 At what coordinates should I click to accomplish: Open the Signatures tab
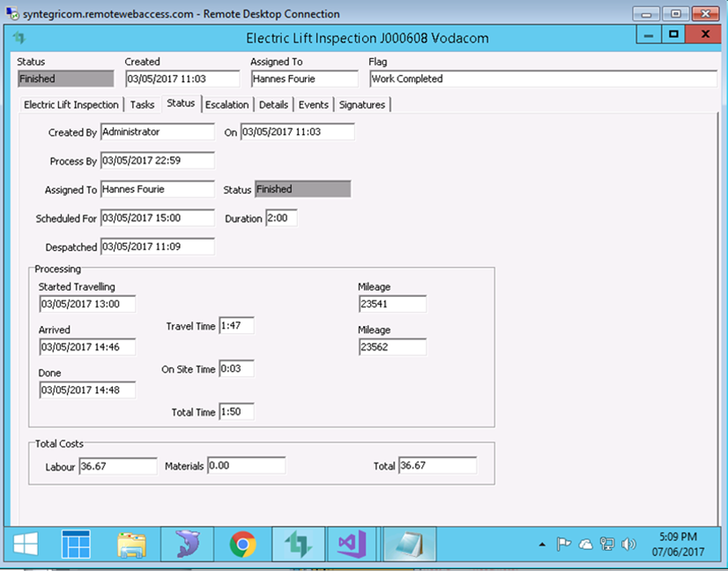(362, 104)
